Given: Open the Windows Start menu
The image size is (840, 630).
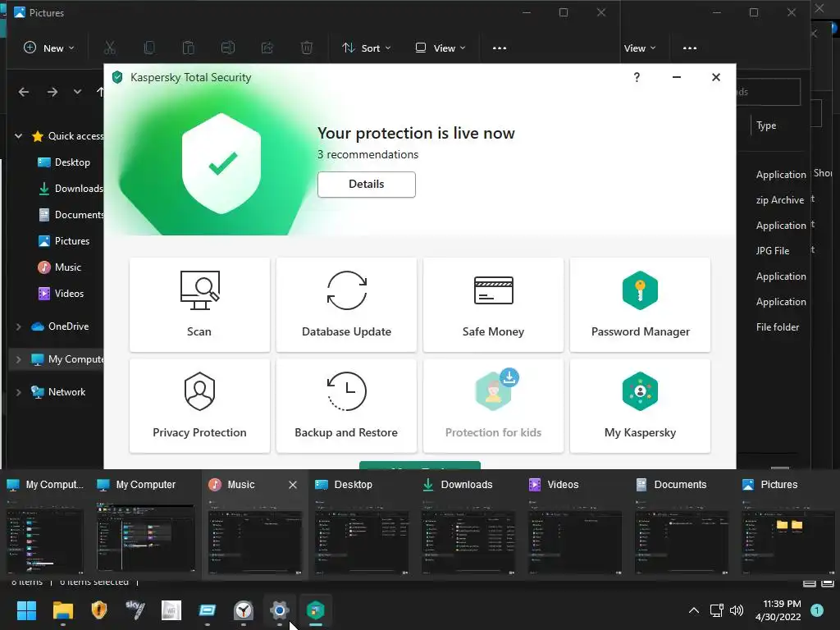Looking at the screenshot, I should pos(26,610).
